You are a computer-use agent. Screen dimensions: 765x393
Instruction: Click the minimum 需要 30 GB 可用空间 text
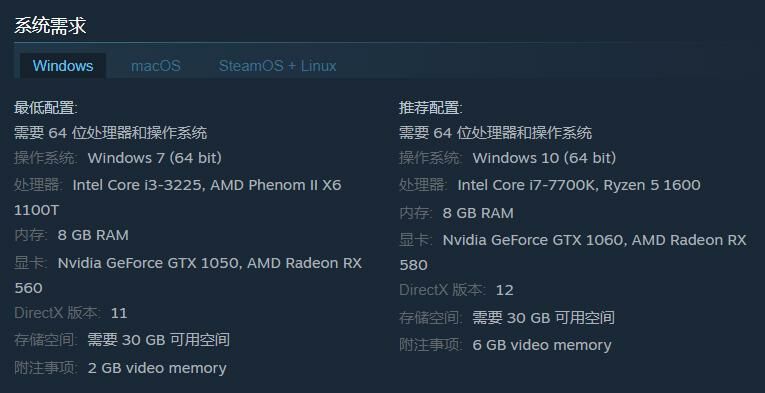click(x=159, y=340)
